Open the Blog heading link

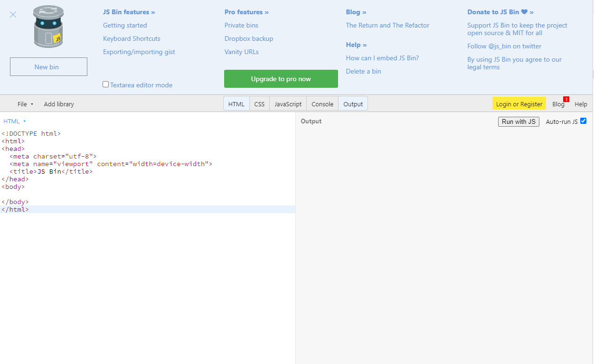click(356, 12)
